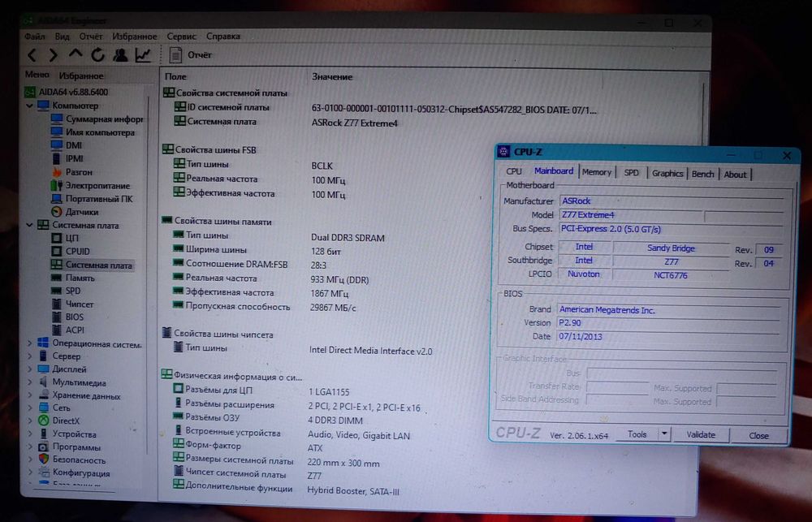Image resolution: width=812 pixels, height=522 pixels.
Task: Open the Разгон flame icon item
Action: coord(72,172)
